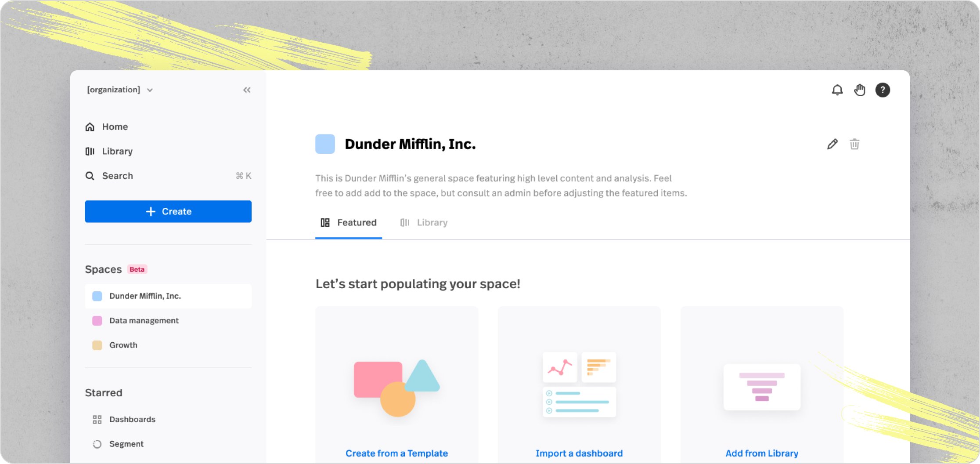
Task: Click the blue swatch beside Dunder Mifflin in sidebar
Action: point(97,296)
